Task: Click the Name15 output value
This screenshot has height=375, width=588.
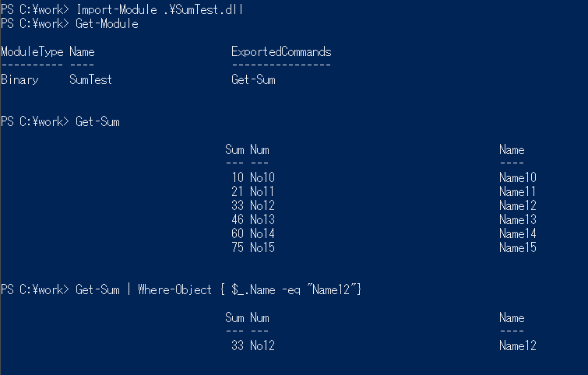Action: (x=518, y=247)
